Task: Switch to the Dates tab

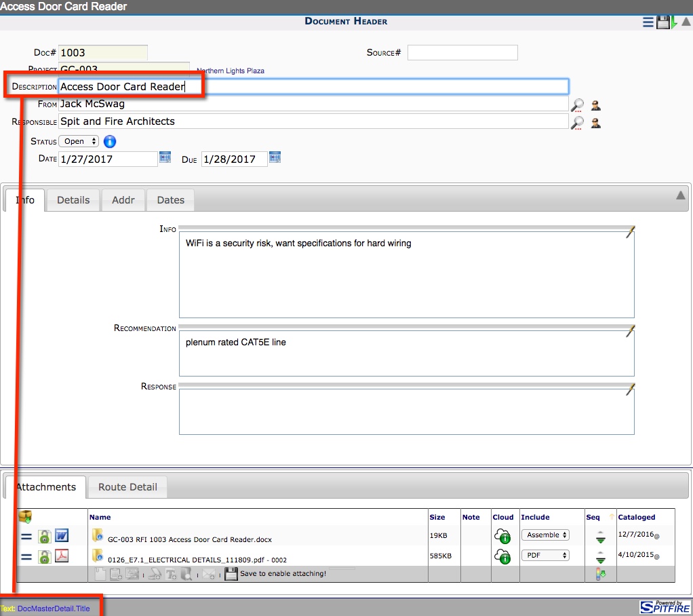Action: 171,200
